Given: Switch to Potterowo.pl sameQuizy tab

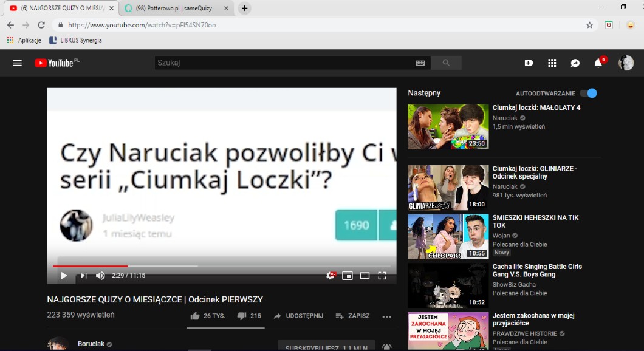Looking at the screenshot, I should (x=176, y=9).
